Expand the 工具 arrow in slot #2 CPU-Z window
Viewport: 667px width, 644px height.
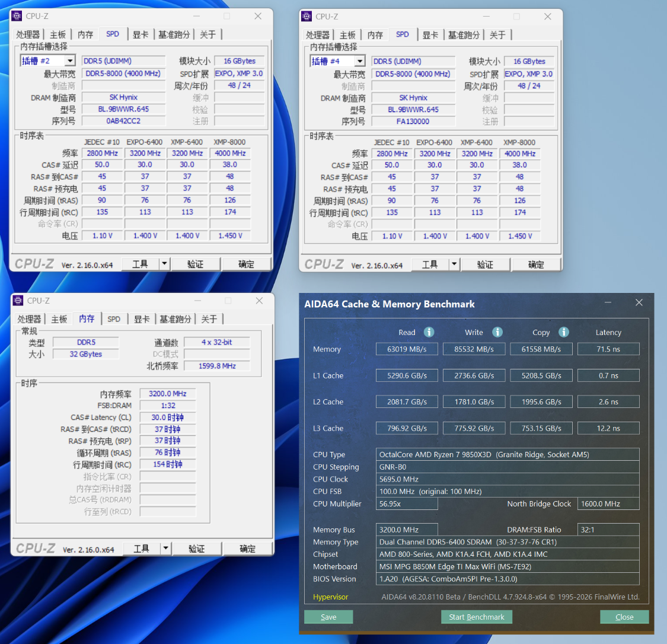pyautogui.click(x=164, y=264)
